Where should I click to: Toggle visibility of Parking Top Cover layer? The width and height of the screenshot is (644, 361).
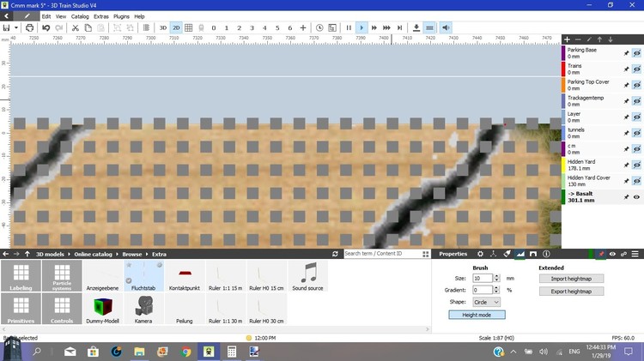pos(636,86)
